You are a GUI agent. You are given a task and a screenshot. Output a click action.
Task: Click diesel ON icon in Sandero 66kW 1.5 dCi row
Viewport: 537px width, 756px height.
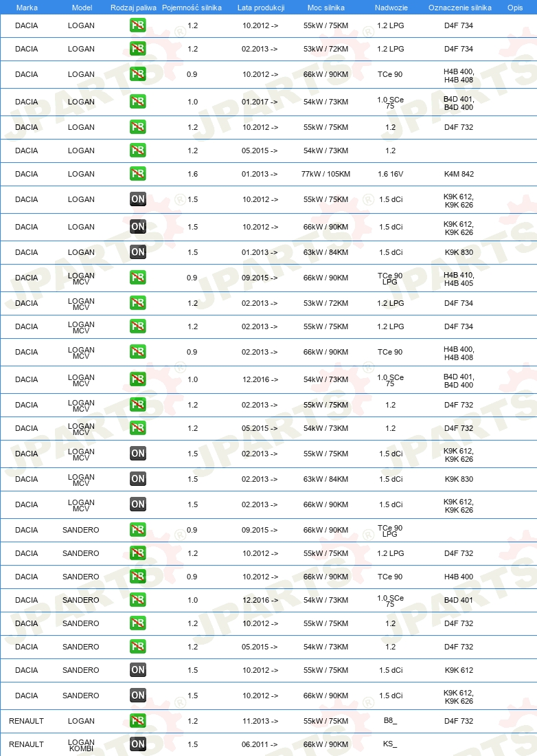click(138, 696)
